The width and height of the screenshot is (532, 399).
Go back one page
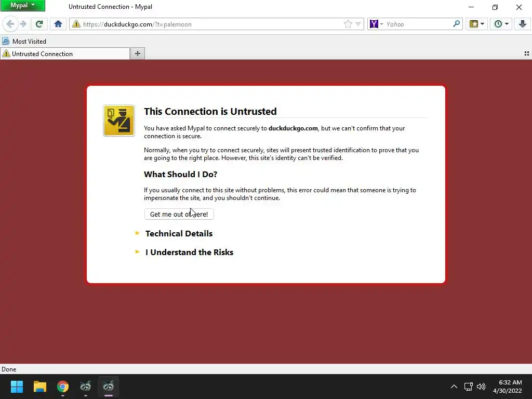coord(10,24)
